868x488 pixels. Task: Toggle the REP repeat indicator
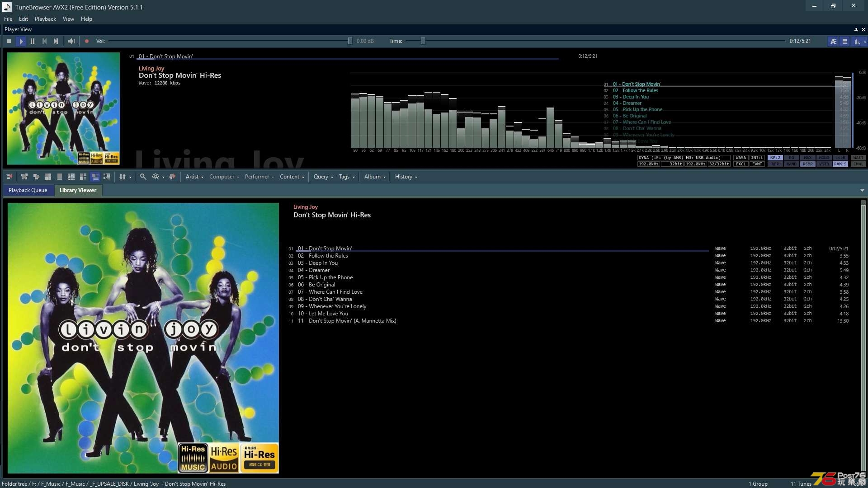[x=775, y=164]
